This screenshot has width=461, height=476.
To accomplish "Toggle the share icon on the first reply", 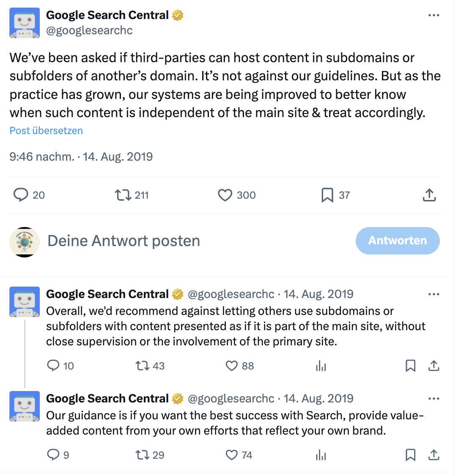I will 434,366.
